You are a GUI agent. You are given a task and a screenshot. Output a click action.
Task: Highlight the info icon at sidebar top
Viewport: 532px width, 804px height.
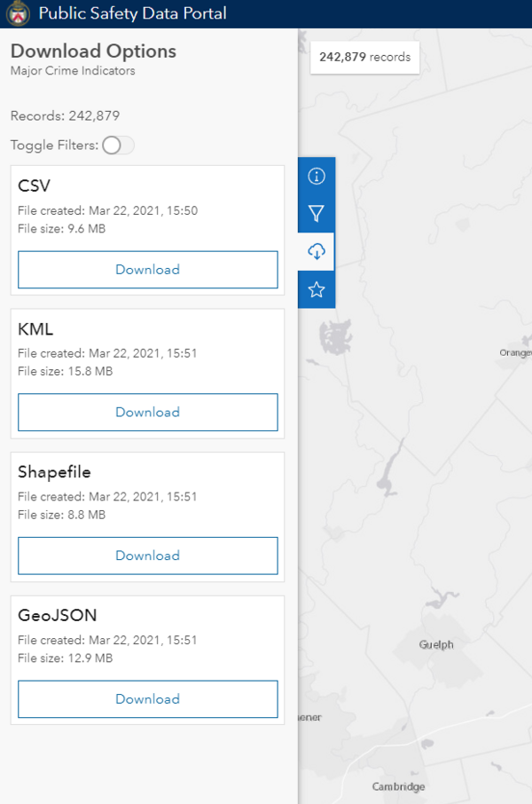(x=317, y=176)
